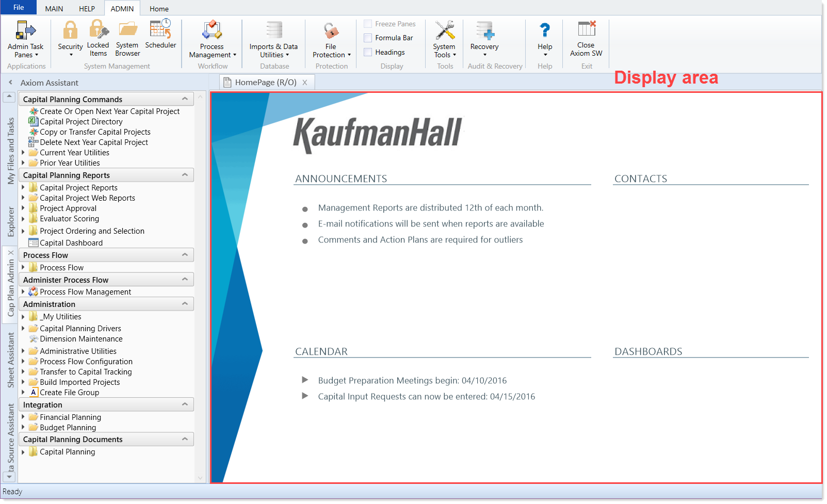Select the ADMIN ribbon tab
The width and height of the screenshot is (827, 504).
click(122, 9)
